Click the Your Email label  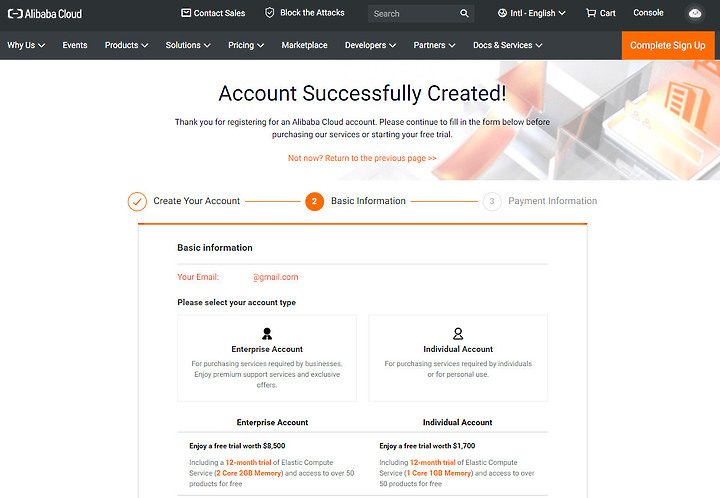coord(198,277)
